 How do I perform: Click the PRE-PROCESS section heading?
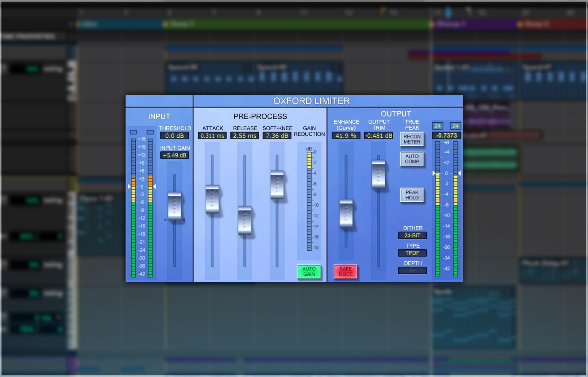pyautogui.click(x=260, y=116)
